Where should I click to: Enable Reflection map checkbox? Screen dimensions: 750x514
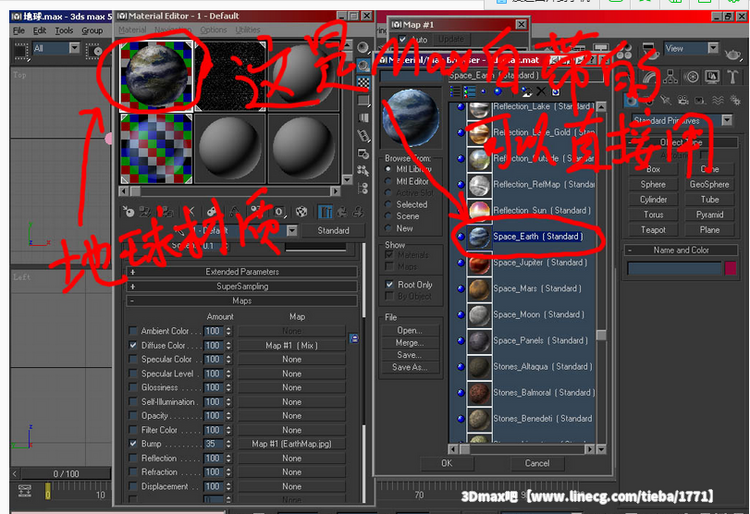(133, 458)
